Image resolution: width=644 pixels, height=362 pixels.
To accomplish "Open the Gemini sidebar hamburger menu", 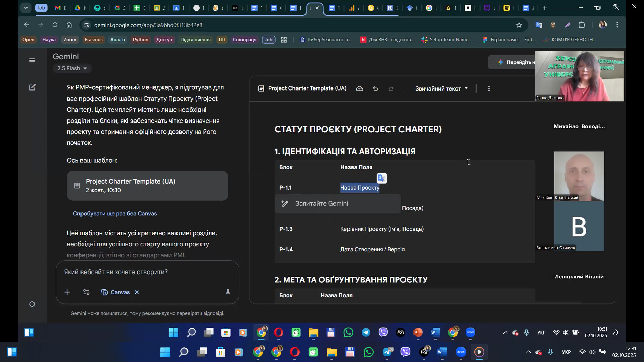I will point(32,60).
